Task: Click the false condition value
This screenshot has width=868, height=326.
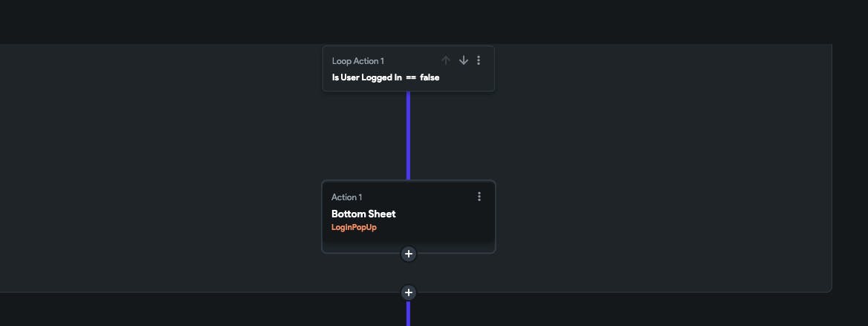Action: click(430, 77)
